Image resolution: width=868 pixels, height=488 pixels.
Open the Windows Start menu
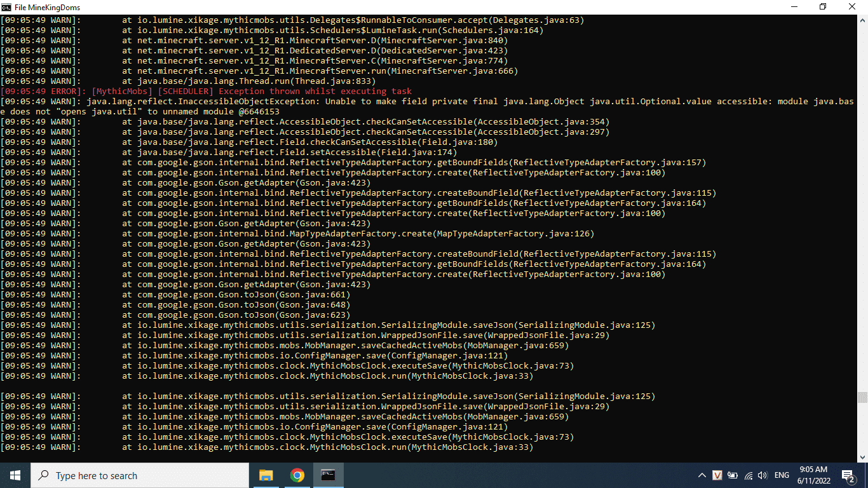15,475
